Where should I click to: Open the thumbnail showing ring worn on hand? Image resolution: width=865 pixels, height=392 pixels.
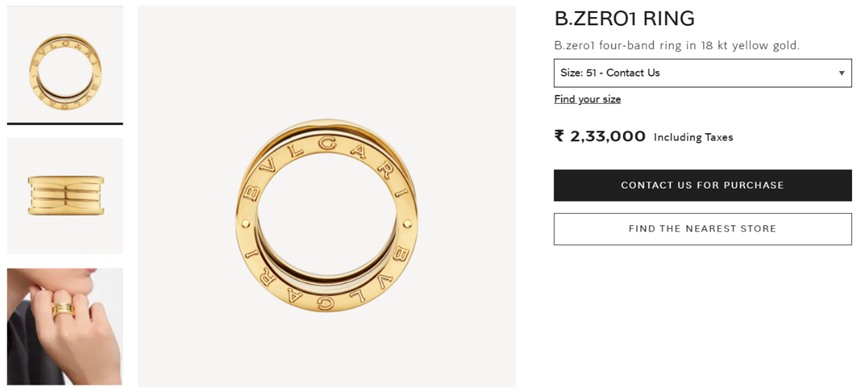click(65, 326)
